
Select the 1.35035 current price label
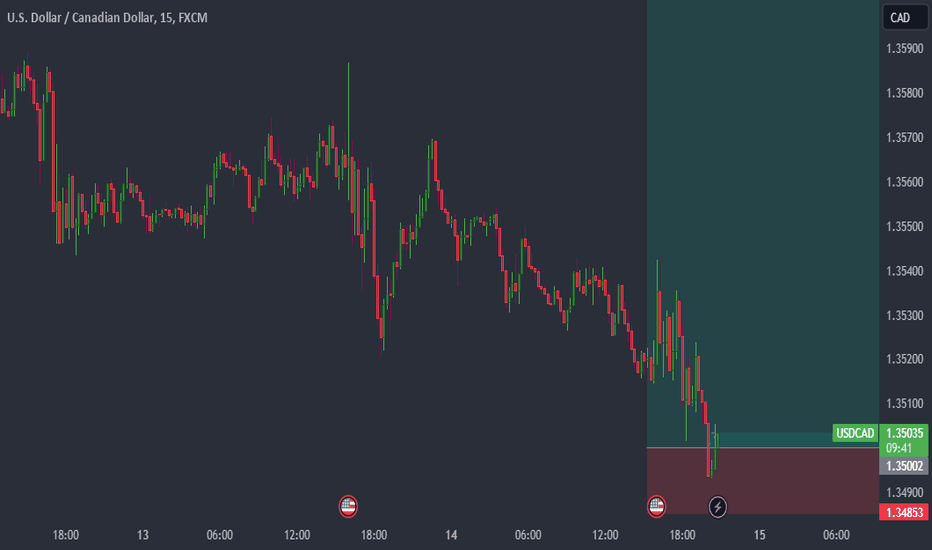pos(904,433)
